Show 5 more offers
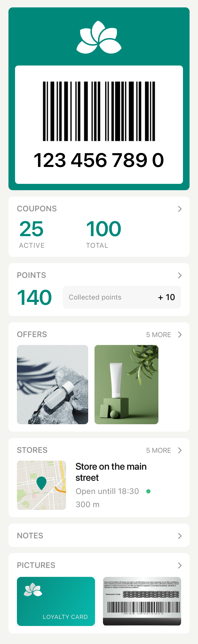The width and height of the screenshot is (198, 644). pos(159,335)
